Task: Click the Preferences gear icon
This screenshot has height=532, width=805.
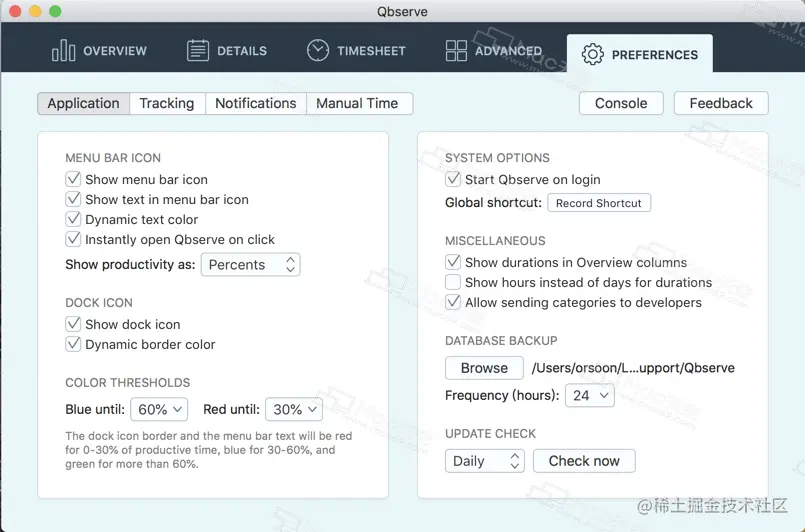Action: (592, 54)
